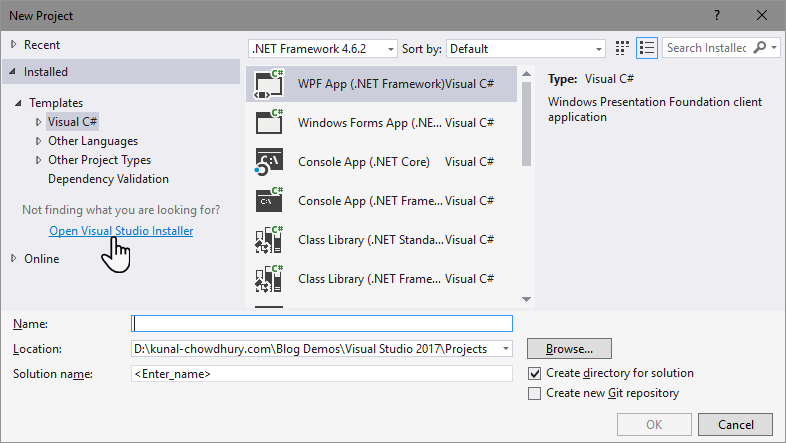786x443 pixels.
Task: Expand the Recent section
Action: pos(14,45)
